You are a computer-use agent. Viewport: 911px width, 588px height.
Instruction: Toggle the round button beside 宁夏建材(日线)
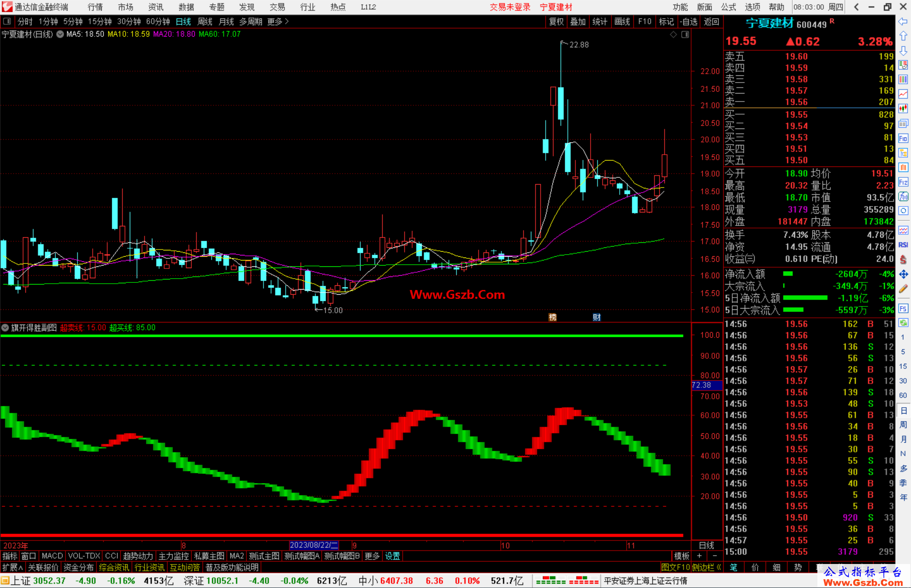point(60,34)
